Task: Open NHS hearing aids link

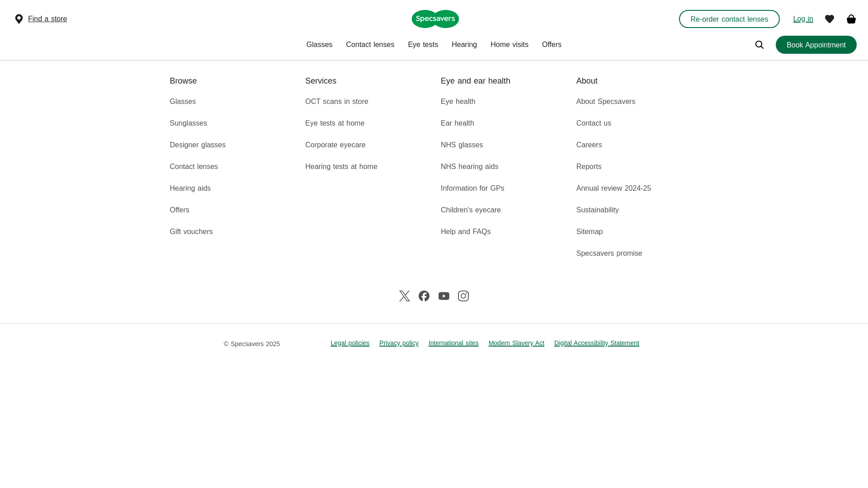Action: click(469, 167)
